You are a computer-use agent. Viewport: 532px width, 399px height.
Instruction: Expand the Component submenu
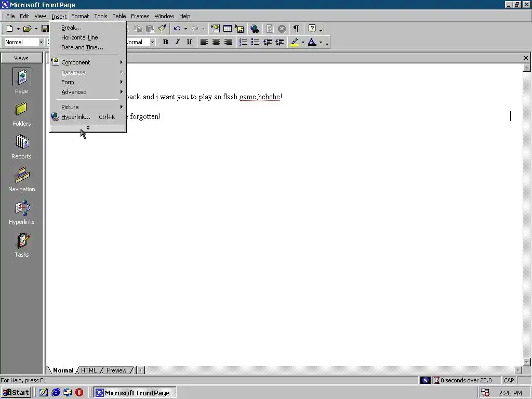click(x=88, y=62)
